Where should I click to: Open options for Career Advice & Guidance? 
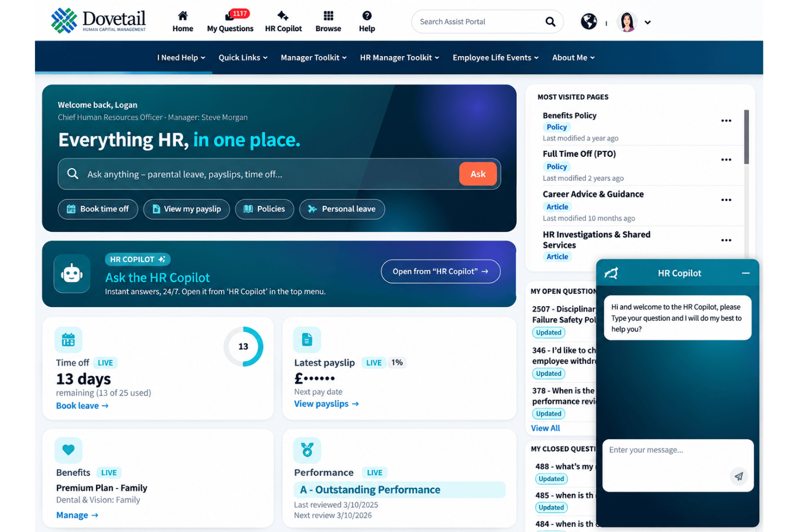726,200
